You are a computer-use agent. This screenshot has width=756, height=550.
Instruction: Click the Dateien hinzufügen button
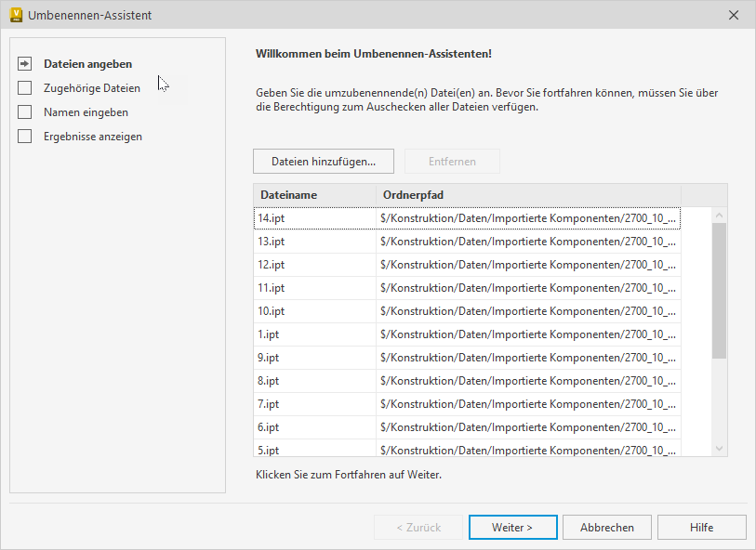(x=323, y=161)
